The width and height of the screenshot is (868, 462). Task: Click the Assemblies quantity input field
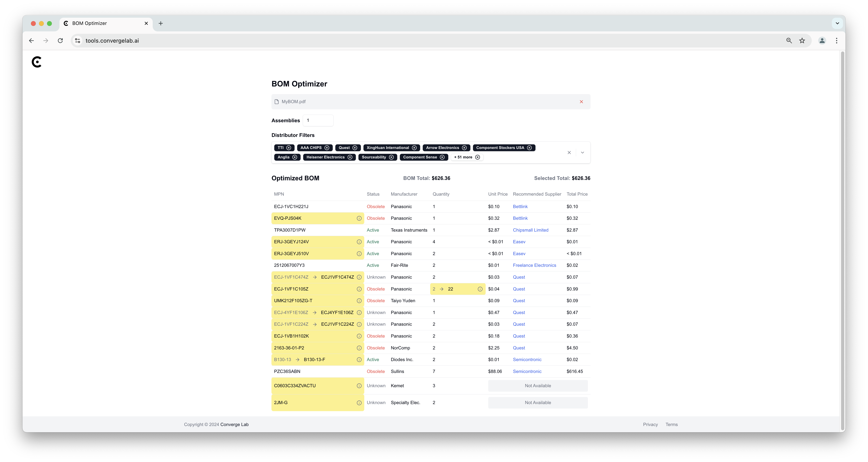click(318, 120)
